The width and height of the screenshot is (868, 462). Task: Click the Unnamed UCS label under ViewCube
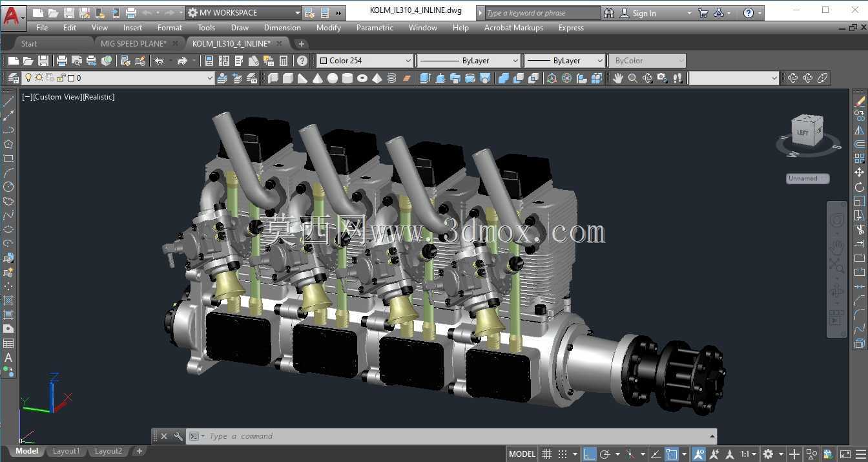tap(808, 178)
